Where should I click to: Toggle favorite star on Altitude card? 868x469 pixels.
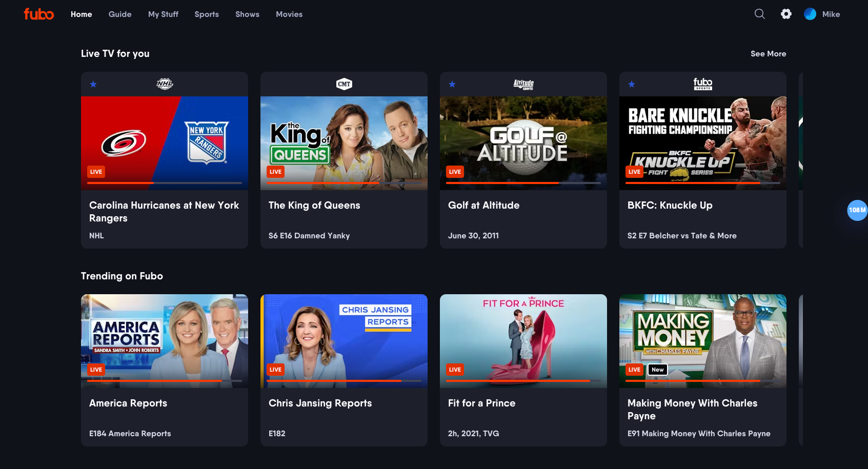pos(452,85)
